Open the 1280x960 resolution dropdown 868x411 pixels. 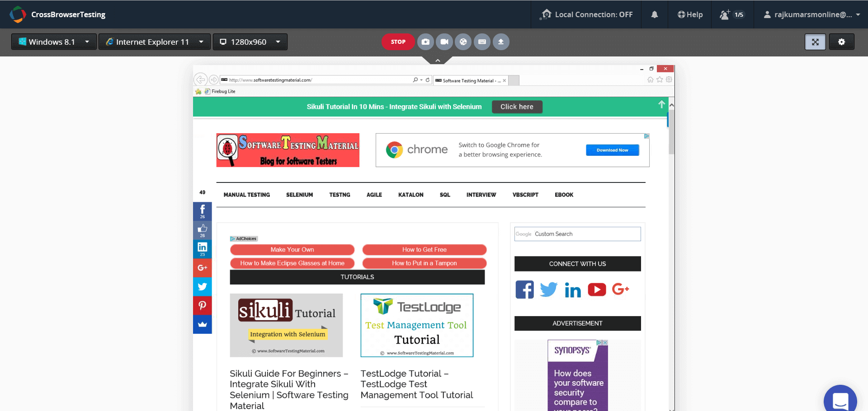coord(250,42)
